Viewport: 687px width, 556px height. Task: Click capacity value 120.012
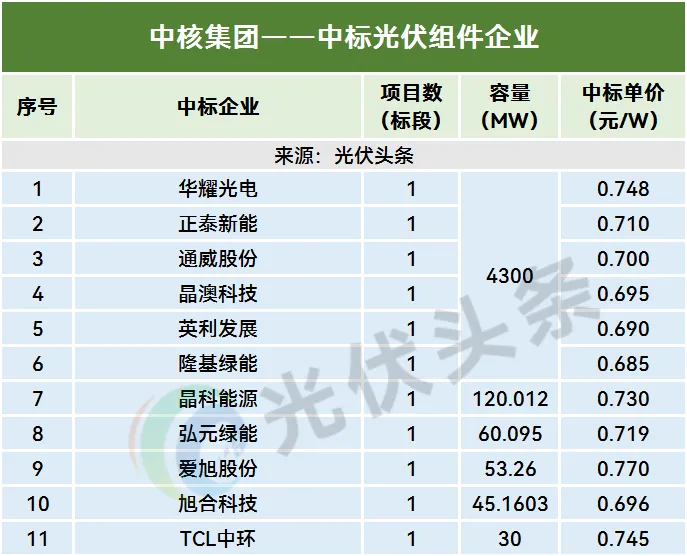coord(510,399)
